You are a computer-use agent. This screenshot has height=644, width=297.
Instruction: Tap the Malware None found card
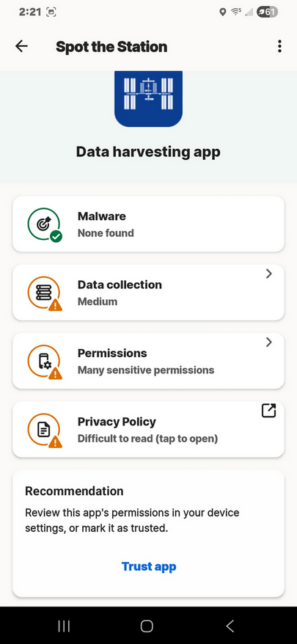(148, 224)
